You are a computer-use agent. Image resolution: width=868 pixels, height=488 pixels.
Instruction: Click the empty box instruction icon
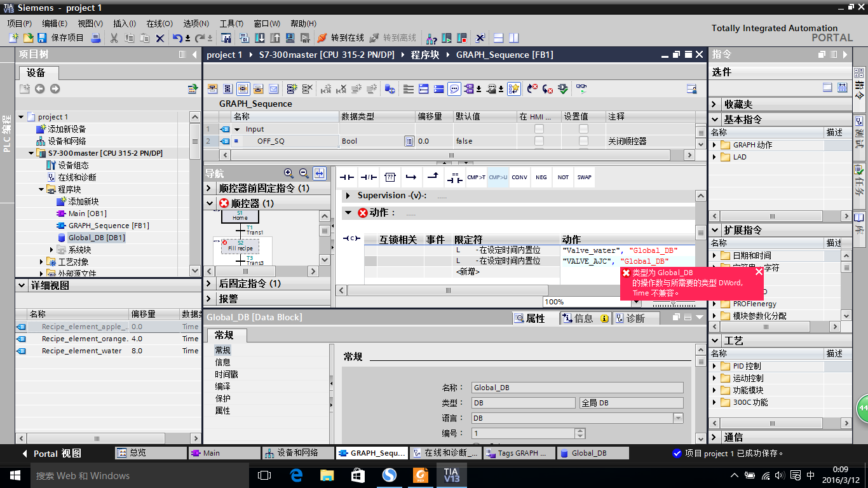pos(390,177)
